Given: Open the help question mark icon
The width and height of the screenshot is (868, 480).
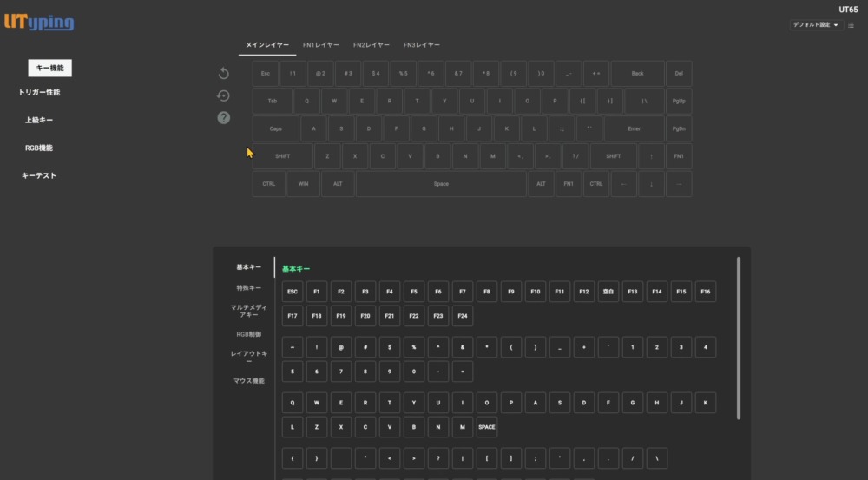Looking at the screenshot, I should [x=224, y=117].
